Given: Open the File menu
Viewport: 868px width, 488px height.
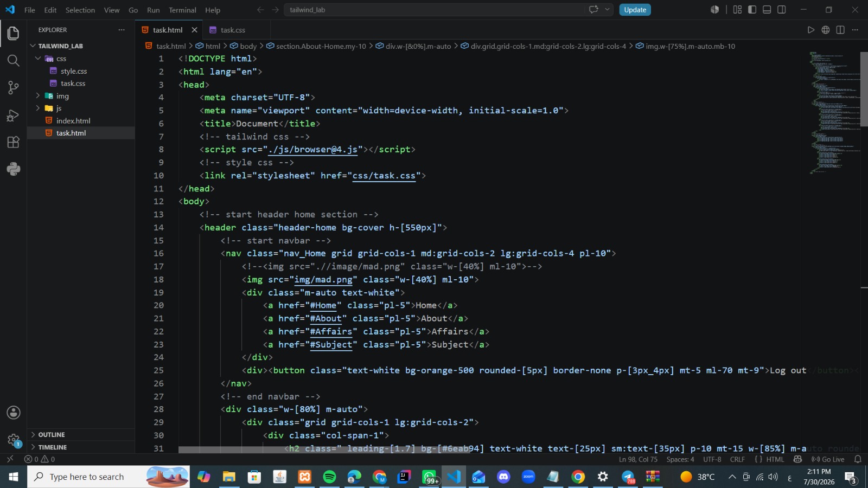Looking at the screenshot, I should 30,10.
